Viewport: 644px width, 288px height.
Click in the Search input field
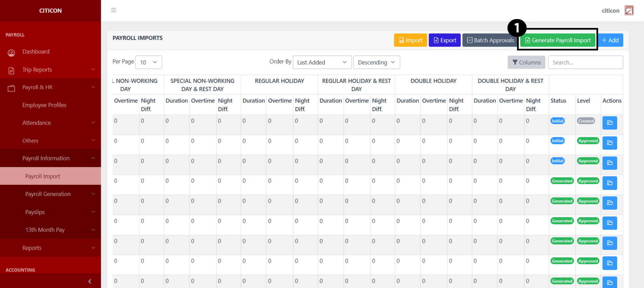tap(585, 62)
